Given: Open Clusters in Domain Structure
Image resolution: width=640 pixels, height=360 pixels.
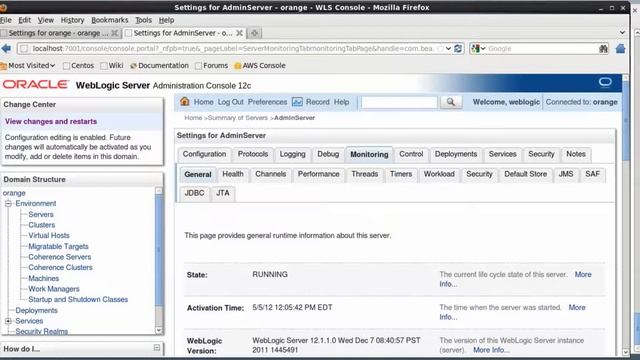Looking at the screenshot, I should coord(42,225).
